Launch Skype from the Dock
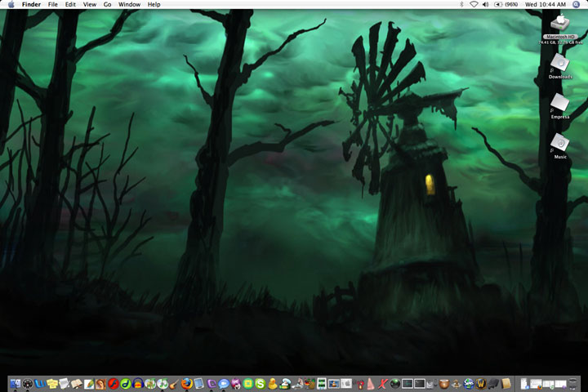 pos(261,384)
